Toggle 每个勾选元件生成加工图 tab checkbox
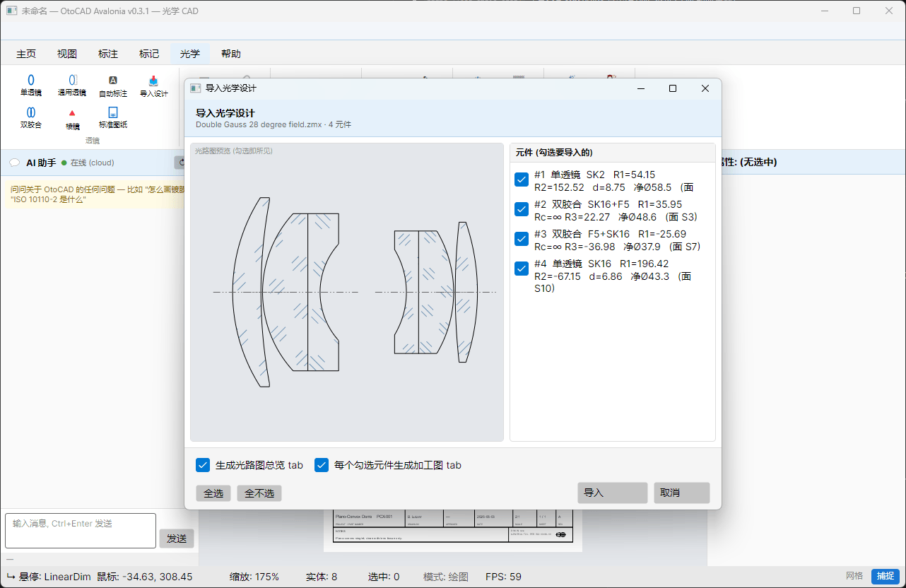The image size is (906, 588). (x=322, y=465)
